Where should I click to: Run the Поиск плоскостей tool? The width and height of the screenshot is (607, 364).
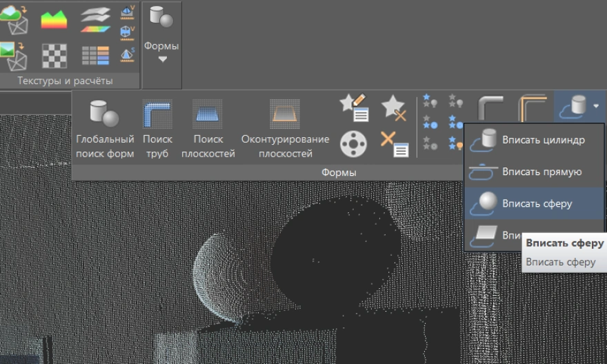[208, 130]
